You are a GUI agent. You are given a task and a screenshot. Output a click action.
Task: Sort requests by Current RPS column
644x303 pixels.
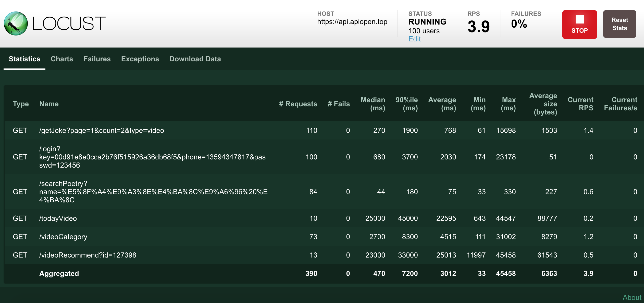click(580, 104)
